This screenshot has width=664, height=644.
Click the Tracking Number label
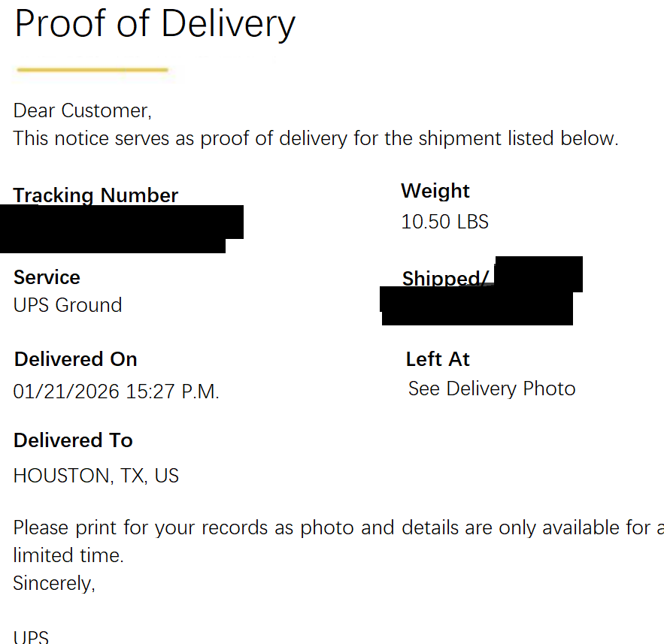coord(96,195)
